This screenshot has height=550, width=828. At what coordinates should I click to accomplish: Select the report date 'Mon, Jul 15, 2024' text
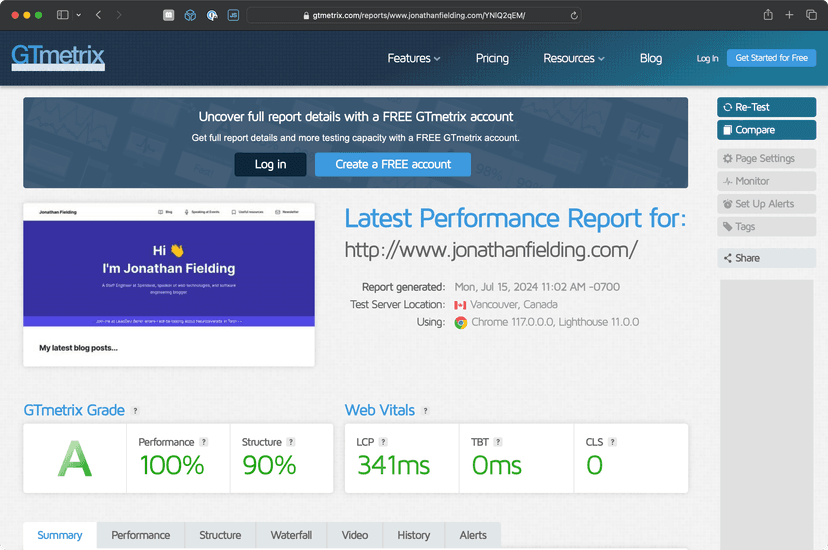click(x=496, y=287)
